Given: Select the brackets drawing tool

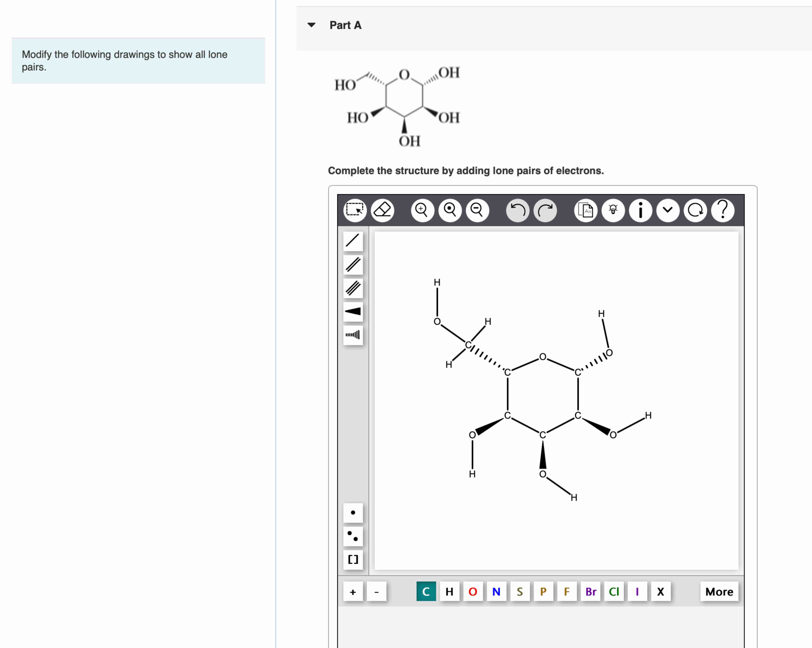Looking at the screenshot, I should [353, 560].
